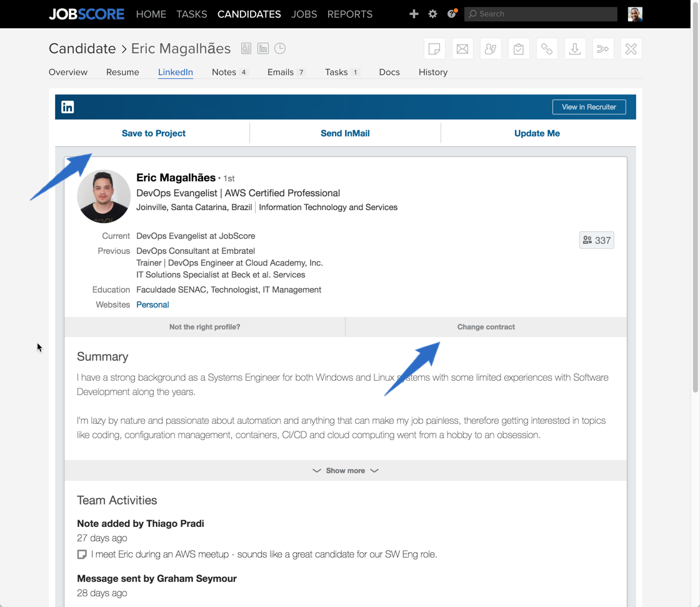The image size is (700, 607).
Task: Switch to the Resume tab
Action: pyautogui.click(x=122, y=72)
